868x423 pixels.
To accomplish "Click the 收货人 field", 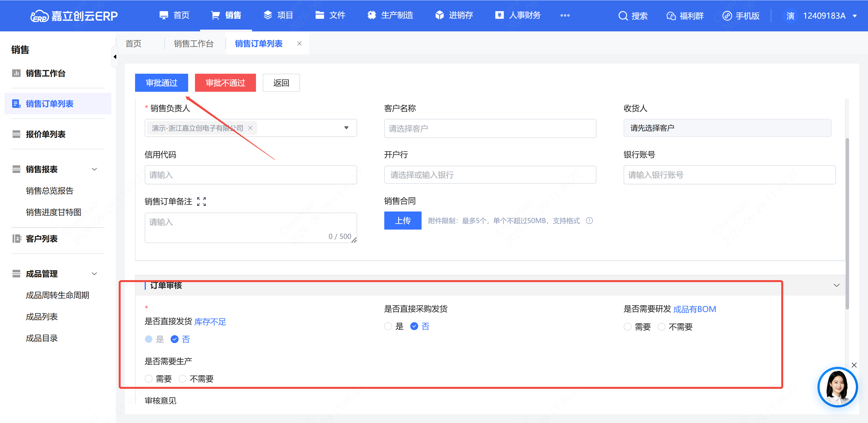I will [727, 128].
